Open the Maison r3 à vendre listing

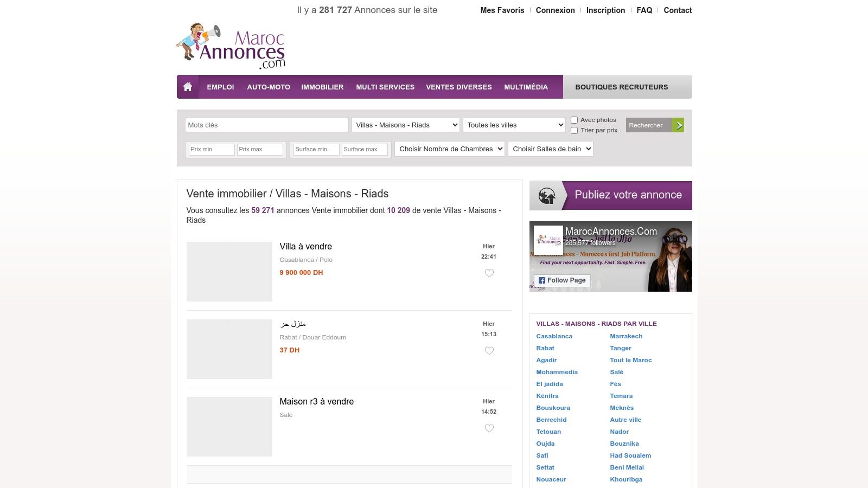point(316,401)
